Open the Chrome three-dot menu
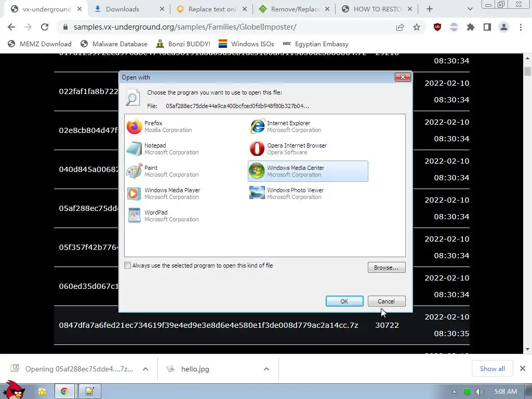Viewport: 532px width, 399px height. click(521, 27)
